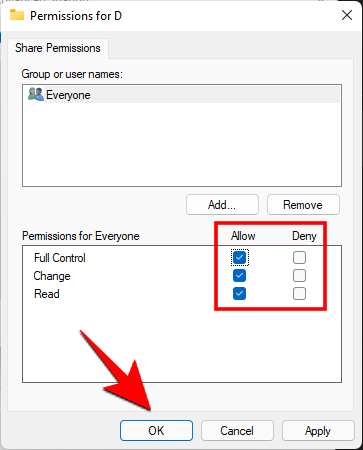363x450 pixels.
Task: Click empty space in the group names list
Action: tap(182, 143)
